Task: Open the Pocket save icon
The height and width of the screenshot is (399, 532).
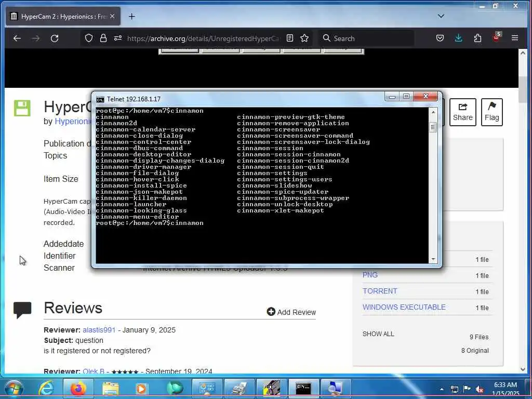Action: click(x=440, y=38)
